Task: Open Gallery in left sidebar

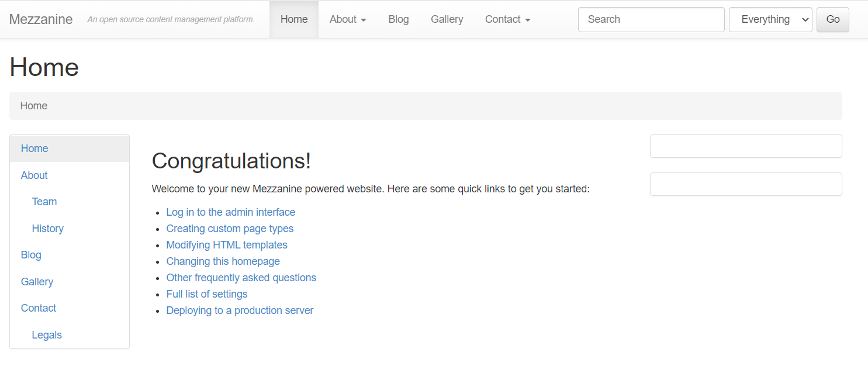Action: pyautogui.click(x=70, y=282)
